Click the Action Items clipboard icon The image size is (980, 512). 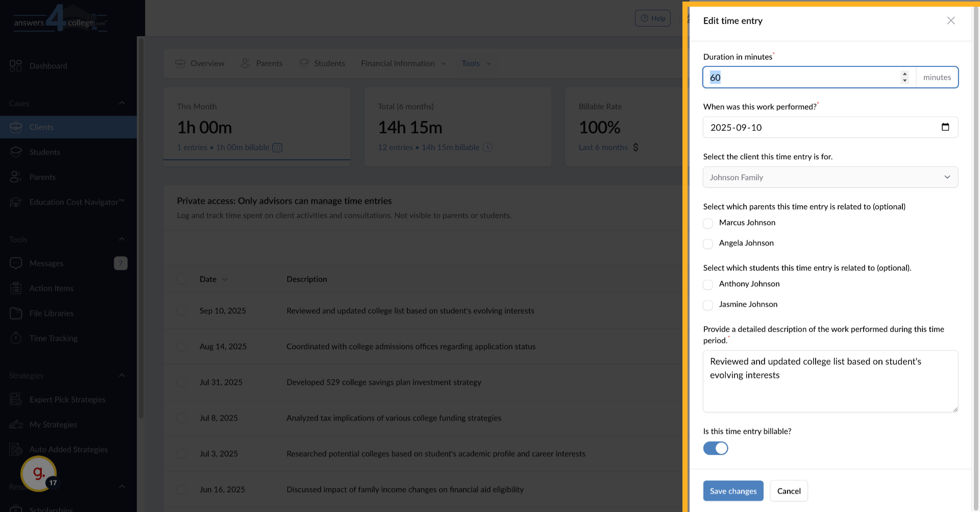16,288
